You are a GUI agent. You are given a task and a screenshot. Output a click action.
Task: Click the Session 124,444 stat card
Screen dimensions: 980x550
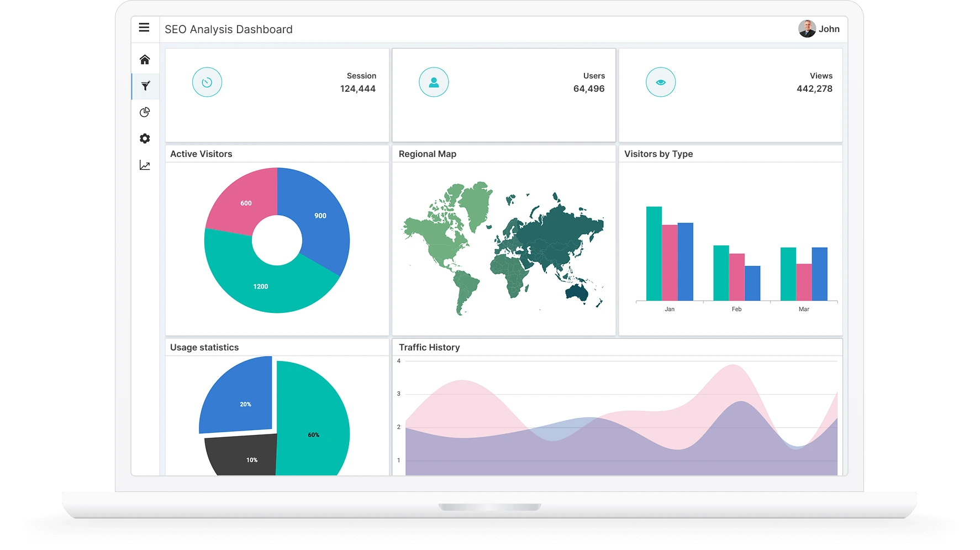(x=277, y=95)
